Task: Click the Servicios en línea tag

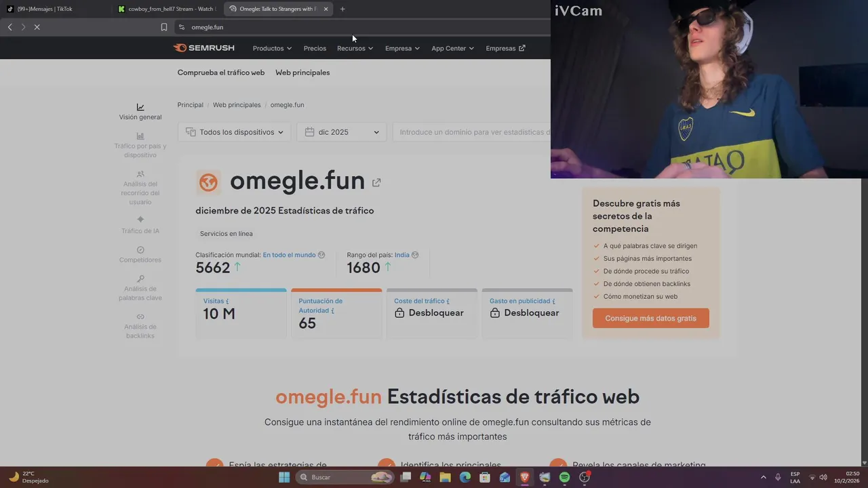Action: tap(226, 234)
